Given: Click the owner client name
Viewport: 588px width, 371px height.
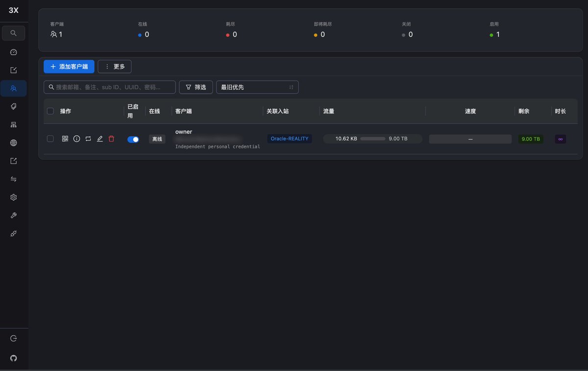Looking at the screenshot, I should coord(184,132).
